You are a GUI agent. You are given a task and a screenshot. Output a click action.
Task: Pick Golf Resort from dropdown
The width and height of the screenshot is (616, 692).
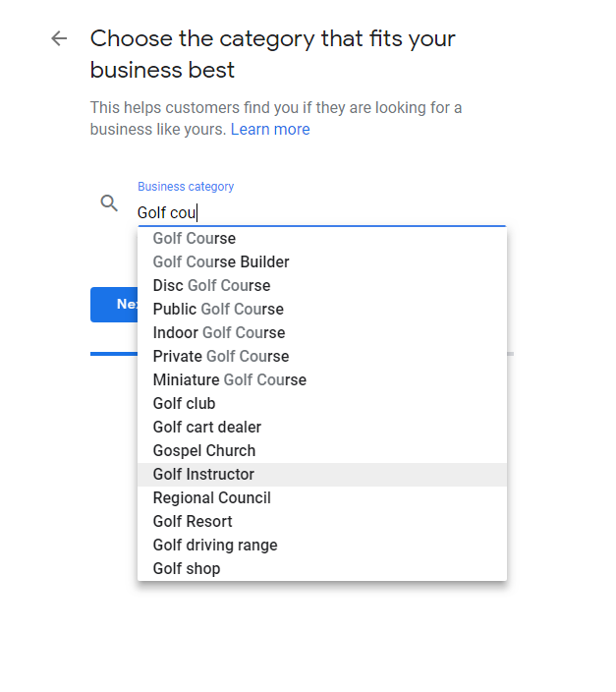coord(322,522)
